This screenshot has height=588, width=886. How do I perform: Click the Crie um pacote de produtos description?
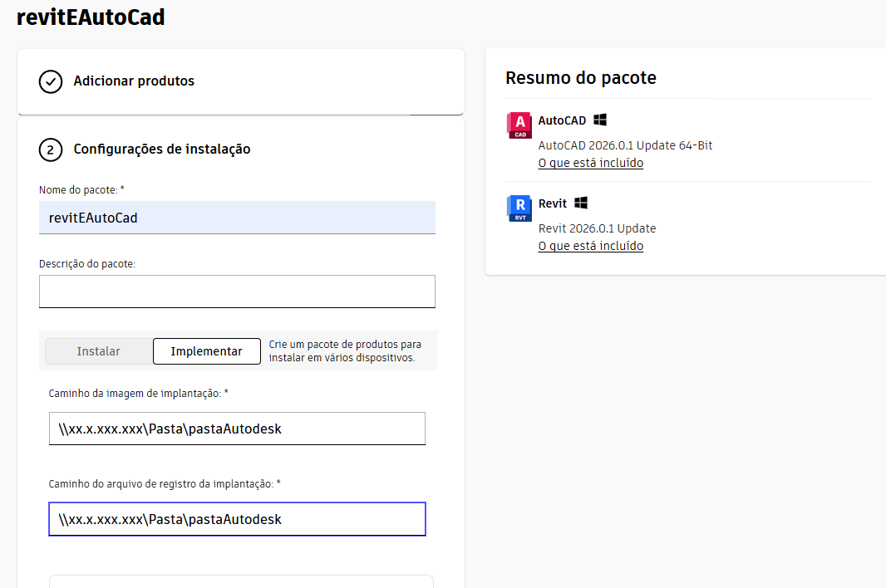tap(345, 350)
